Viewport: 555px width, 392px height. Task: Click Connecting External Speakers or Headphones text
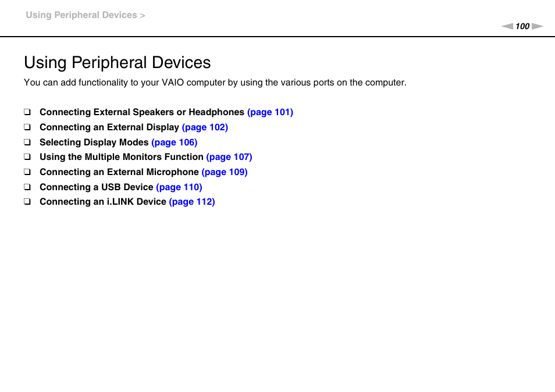[x=142, y=112]
